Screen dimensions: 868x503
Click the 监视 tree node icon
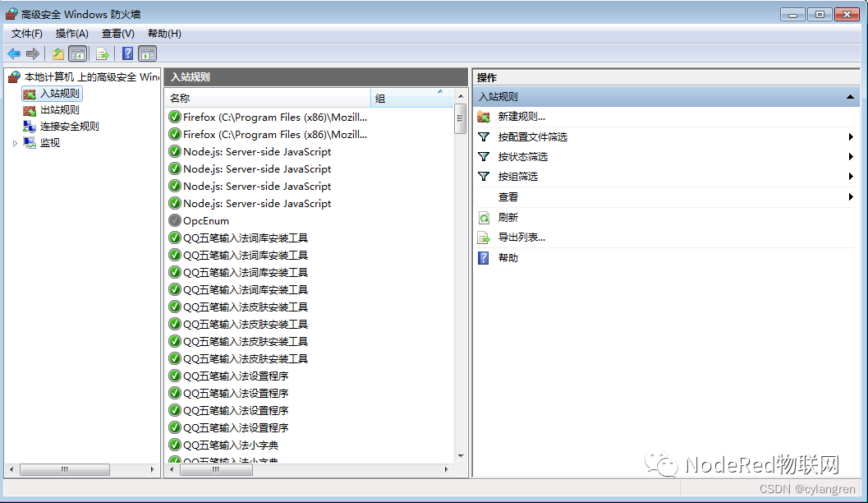point(30,143)
